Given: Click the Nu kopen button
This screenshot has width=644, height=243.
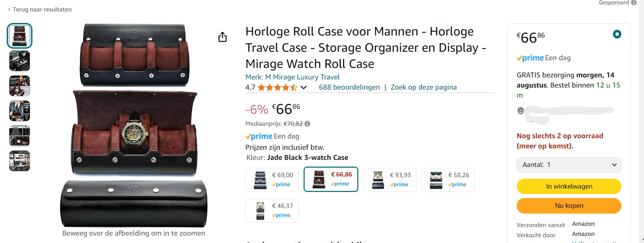Looking at the screenshot, I should click(569, 206).
